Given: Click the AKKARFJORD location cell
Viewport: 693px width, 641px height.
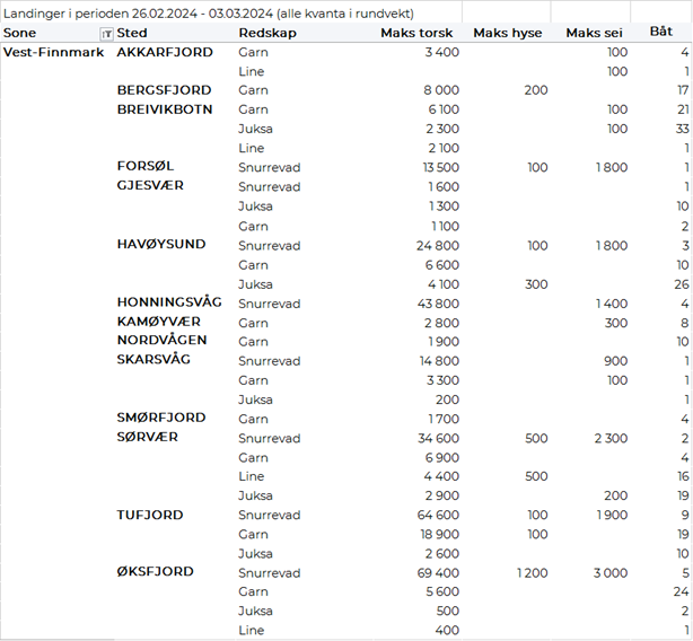Looking at the screenshot, I should (x=165, y=52).
